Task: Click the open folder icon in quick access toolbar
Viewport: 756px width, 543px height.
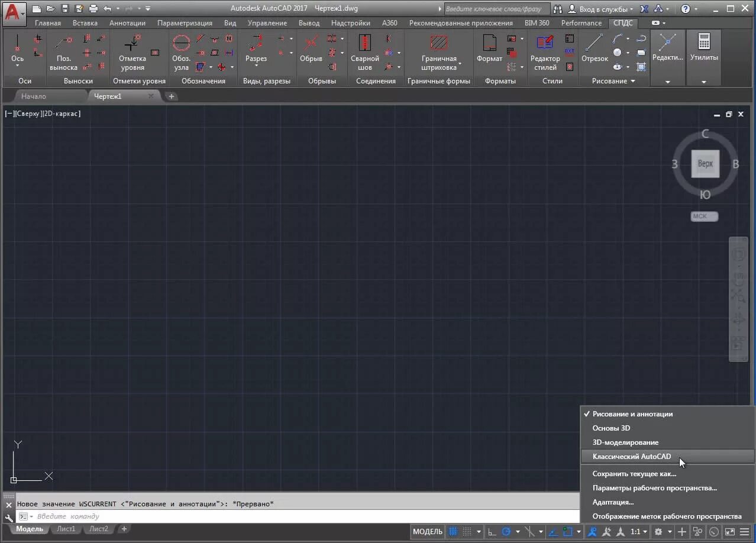Action: pos(51,9)
